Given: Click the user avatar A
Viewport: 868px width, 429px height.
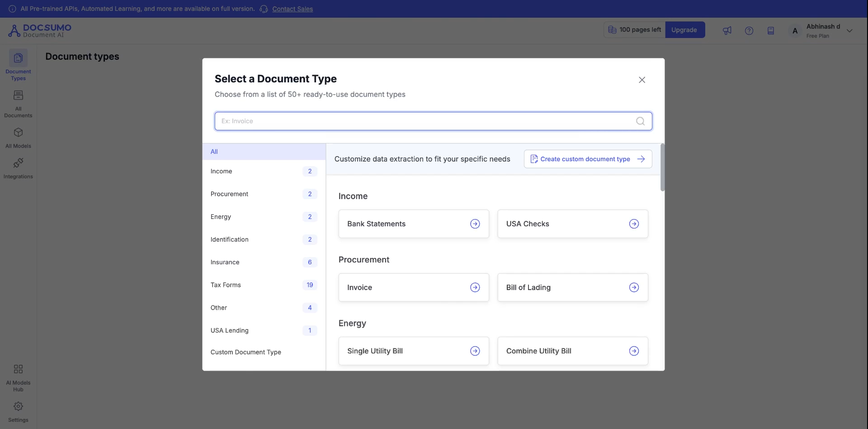Looking at the screenshot, I should coord(795,31).
